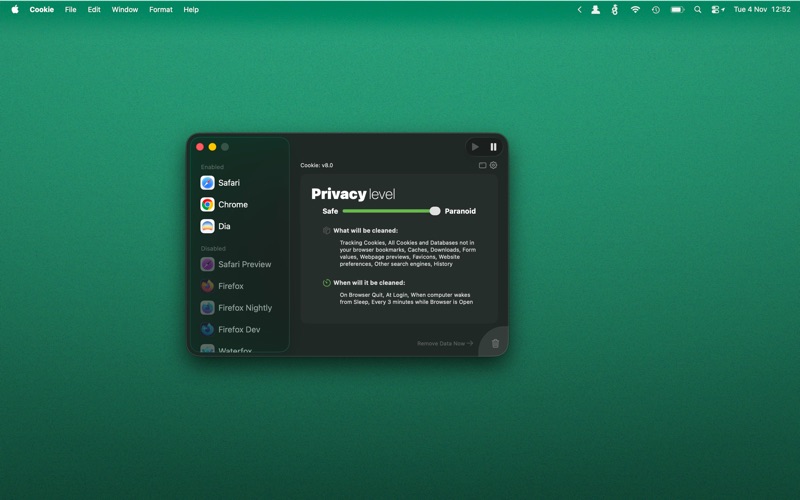Image resolution: width=800 pixels, height=500 pixels.
Task: Click the Paranoid label of privacy slider
Action: coord(460,211)
